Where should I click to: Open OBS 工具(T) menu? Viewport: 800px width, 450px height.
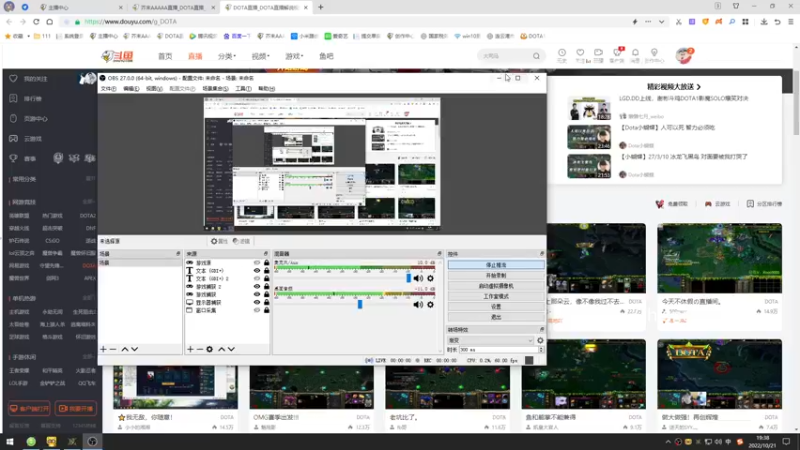coord(243,89)
